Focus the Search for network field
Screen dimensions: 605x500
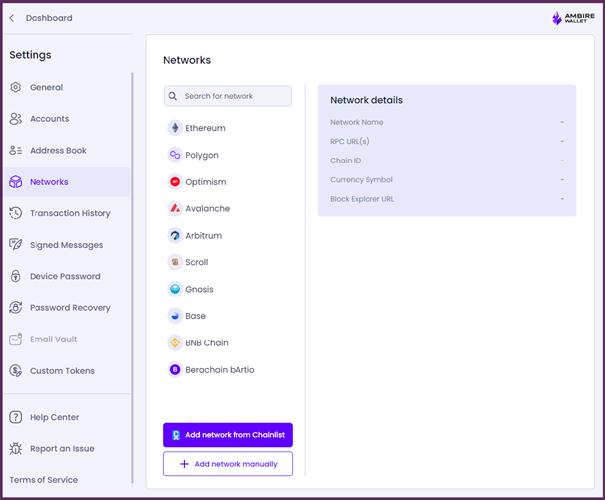click(228, 96)
